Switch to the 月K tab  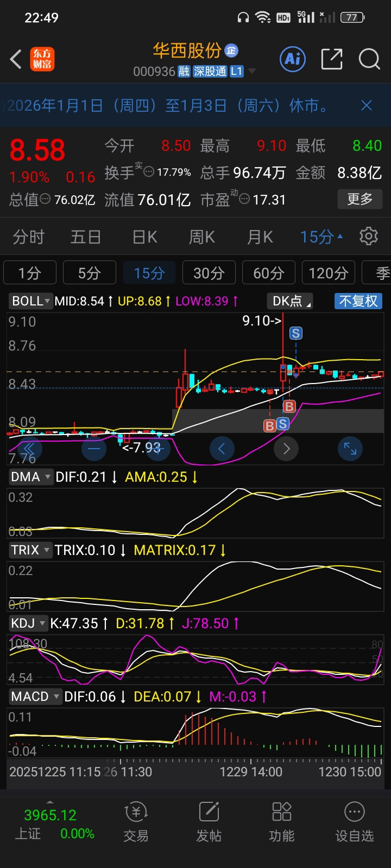pyautogui.click(x=260, y=237)
